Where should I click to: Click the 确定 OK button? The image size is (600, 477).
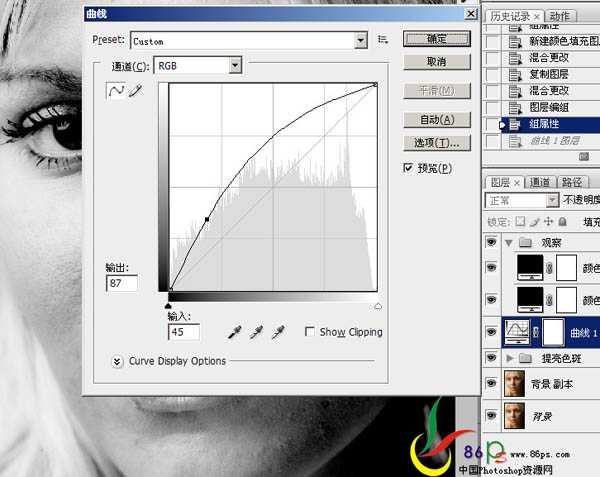click(x=437, y=39)
